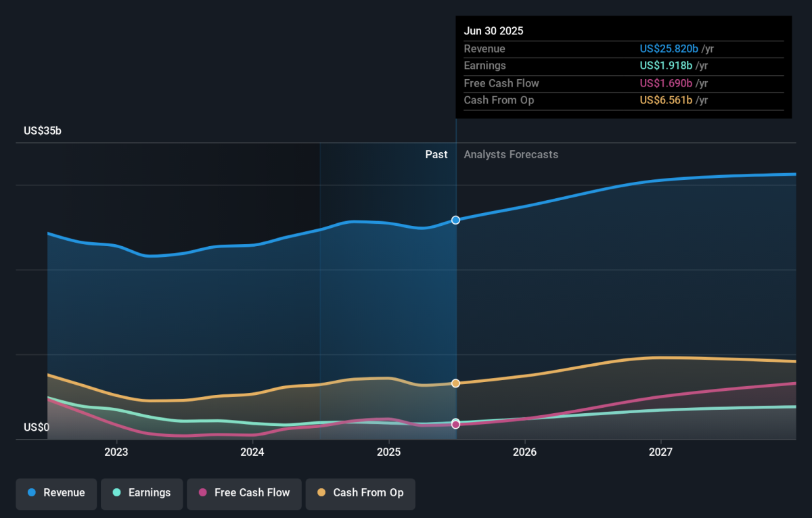Screen dimensions: 812x518
Task: Click the pink Free Cash Flow legend dot
Action: pos(202,493)
